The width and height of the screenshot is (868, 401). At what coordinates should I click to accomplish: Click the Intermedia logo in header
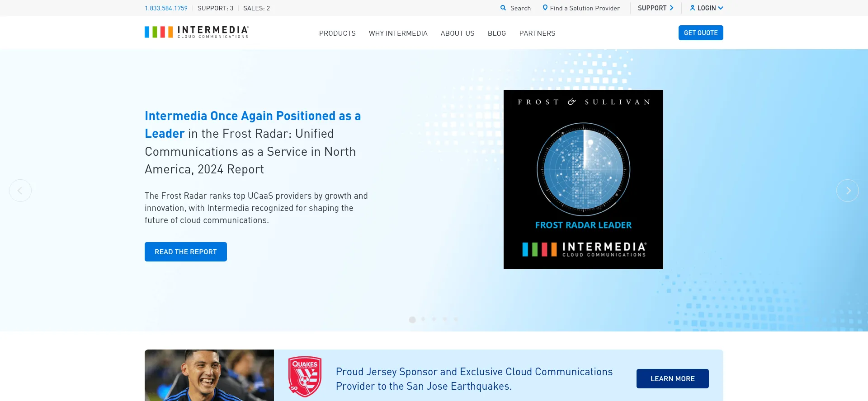pyautogui.click(x=196, y=32)
